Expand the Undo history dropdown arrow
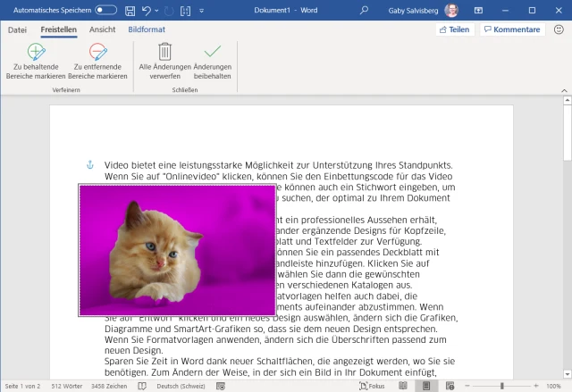This screenshot has width=572, height=392. (x=158, y=10)
